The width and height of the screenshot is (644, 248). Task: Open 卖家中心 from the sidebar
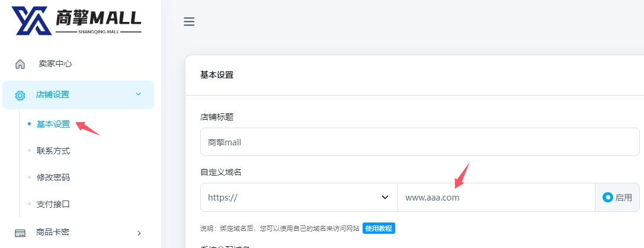point(55,64)
